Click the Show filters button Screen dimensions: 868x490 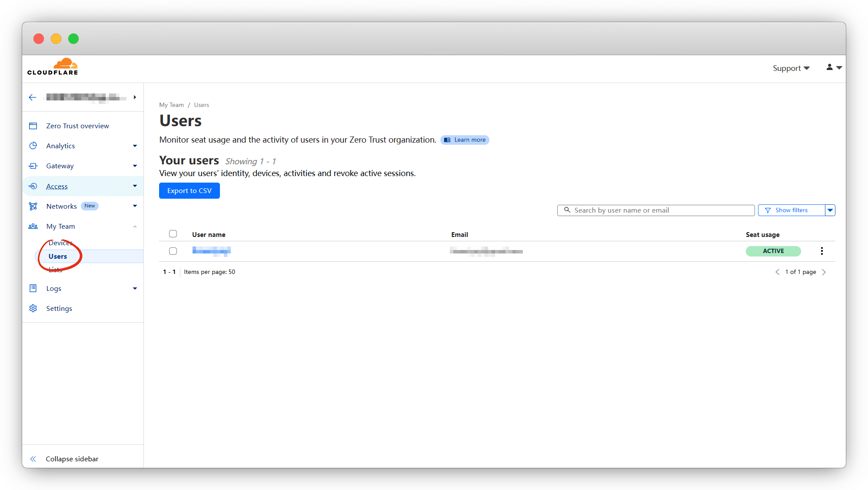click(792, 210)
